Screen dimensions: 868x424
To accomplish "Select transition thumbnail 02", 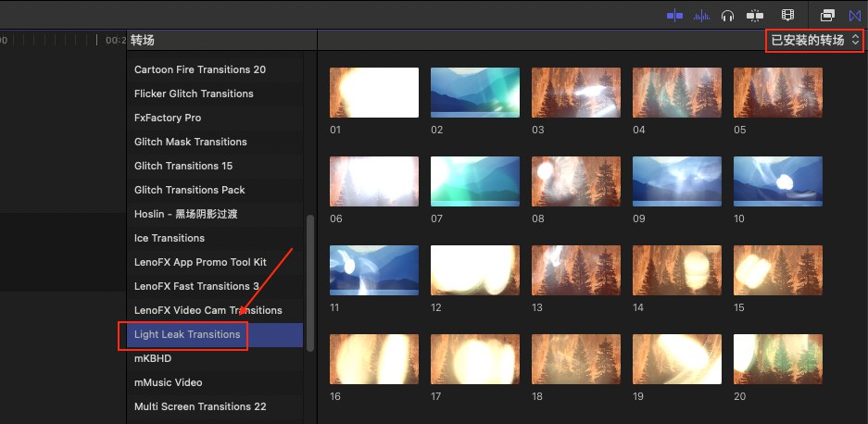I will (475, 93).
